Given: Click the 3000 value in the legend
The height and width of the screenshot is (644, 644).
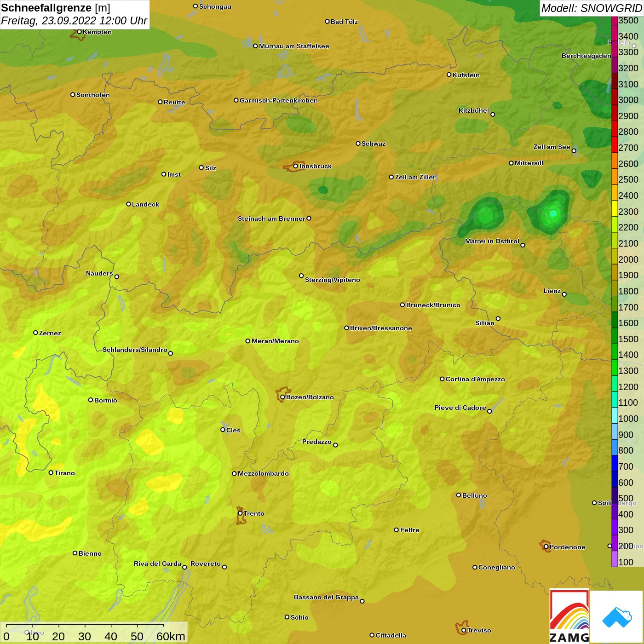Looking at the screenshot, I should coord(628,100).
